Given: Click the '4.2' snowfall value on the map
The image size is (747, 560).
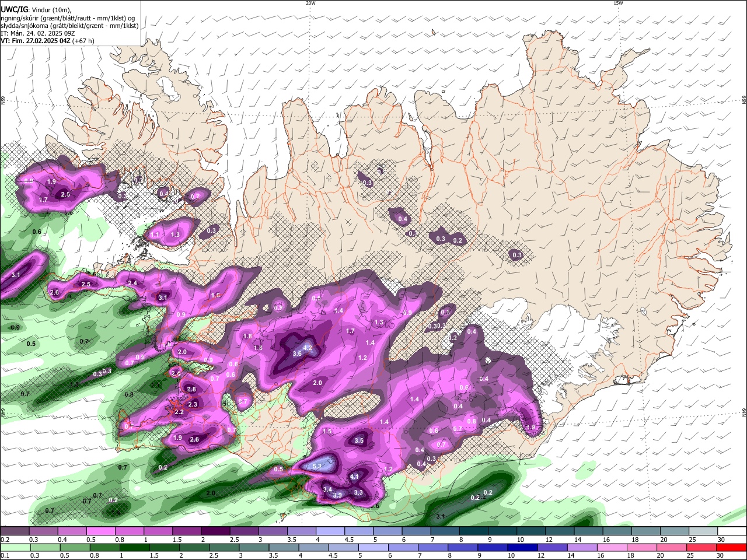Looking at the screenshot, I should click(x=309, y=348).
